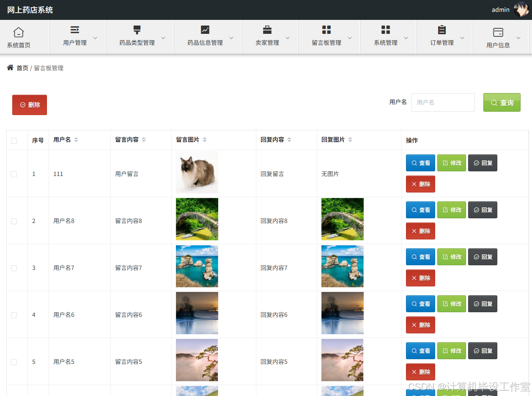532x396 pixels.
Task: Sort the 留言内容 column with its arrows
Action: [144, 140]
